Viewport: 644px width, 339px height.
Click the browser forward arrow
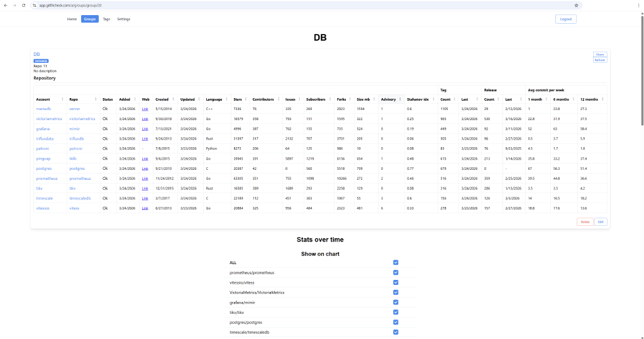pos(14,5)
